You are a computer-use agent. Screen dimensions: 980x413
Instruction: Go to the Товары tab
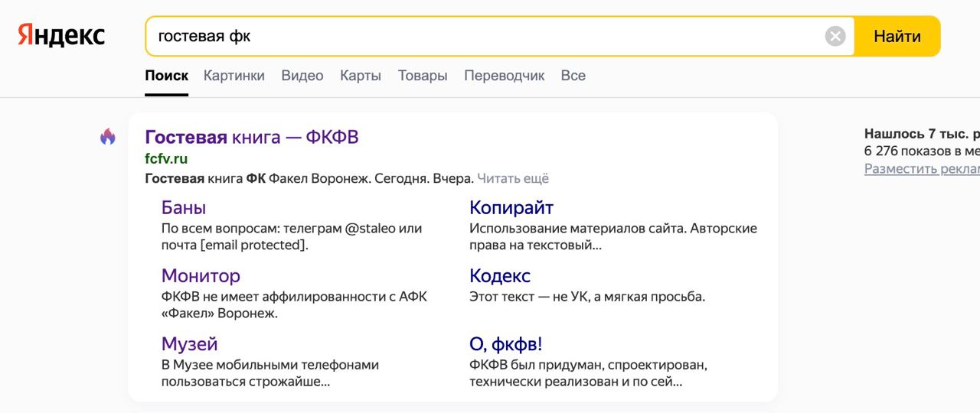[422, 76]
